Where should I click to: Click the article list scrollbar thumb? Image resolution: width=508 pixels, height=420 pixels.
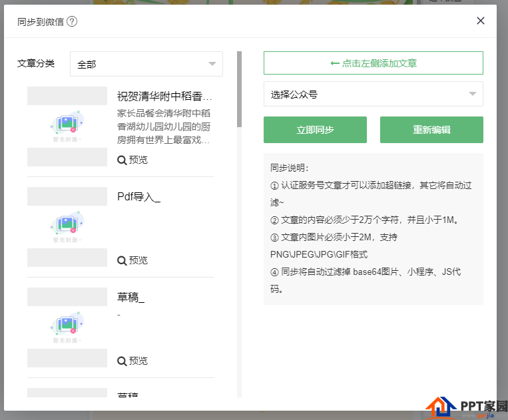coord(240,89)
